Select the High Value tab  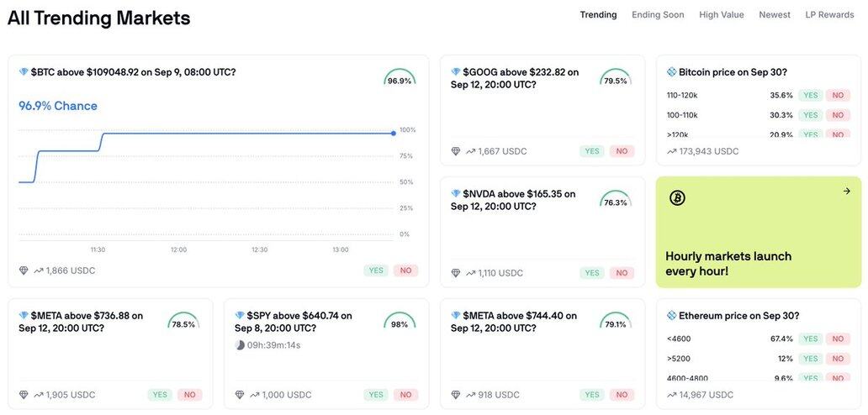722,15
